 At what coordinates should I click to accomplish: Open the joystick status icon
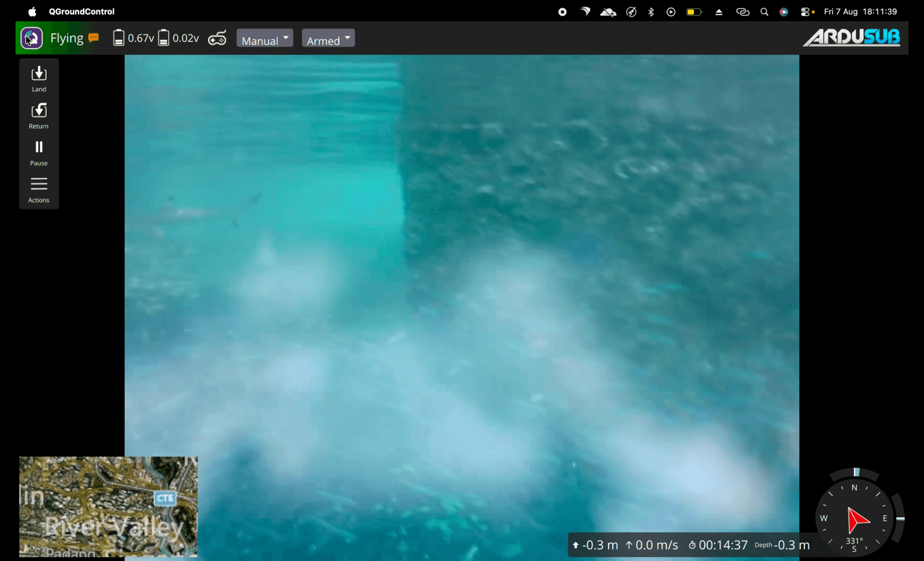[x=217, y=38]
